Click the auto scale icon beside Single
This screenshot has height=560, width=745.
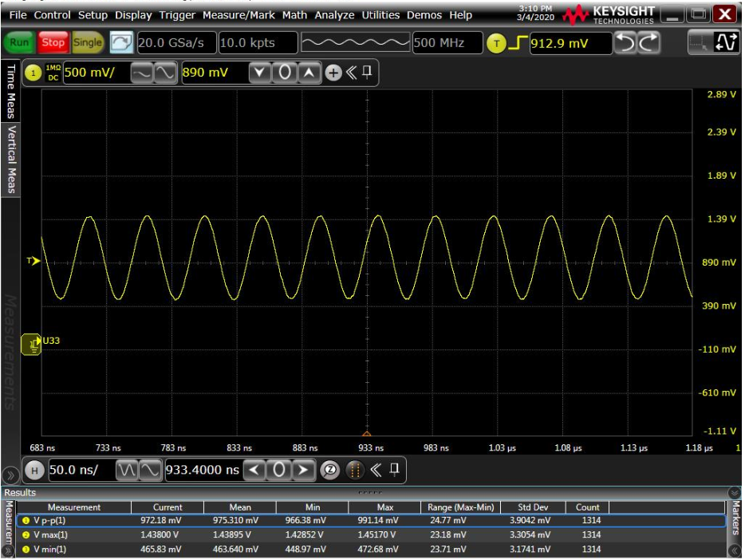(x=121, y=43)
